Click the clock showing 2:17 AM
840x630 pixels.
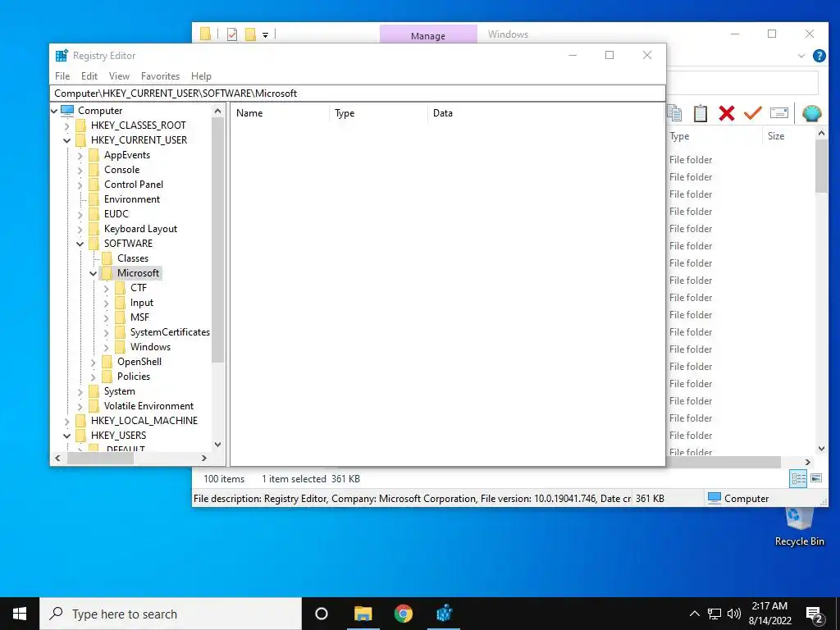[769, 606]
